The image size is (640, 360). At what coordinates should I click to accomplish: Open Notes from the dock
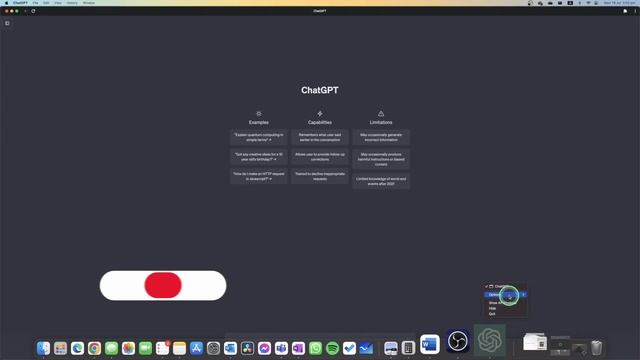[x=179, y=348]
